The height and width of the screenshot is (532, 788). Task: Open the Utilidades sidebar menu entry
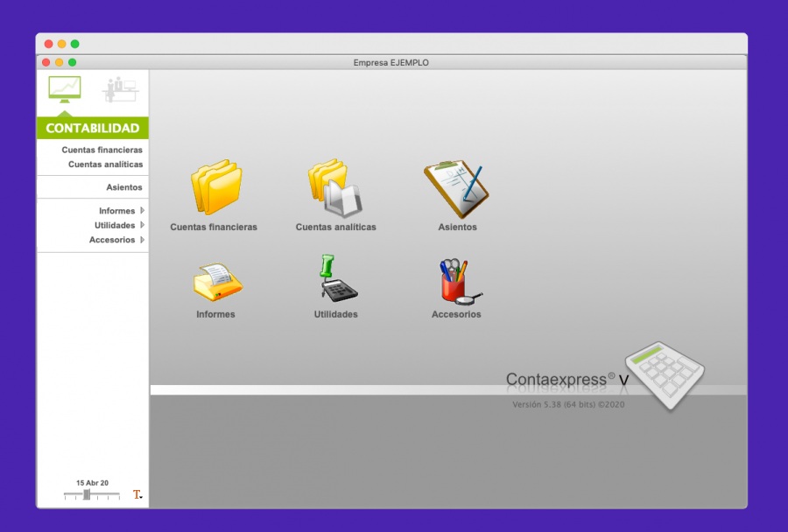coord(115,226)
